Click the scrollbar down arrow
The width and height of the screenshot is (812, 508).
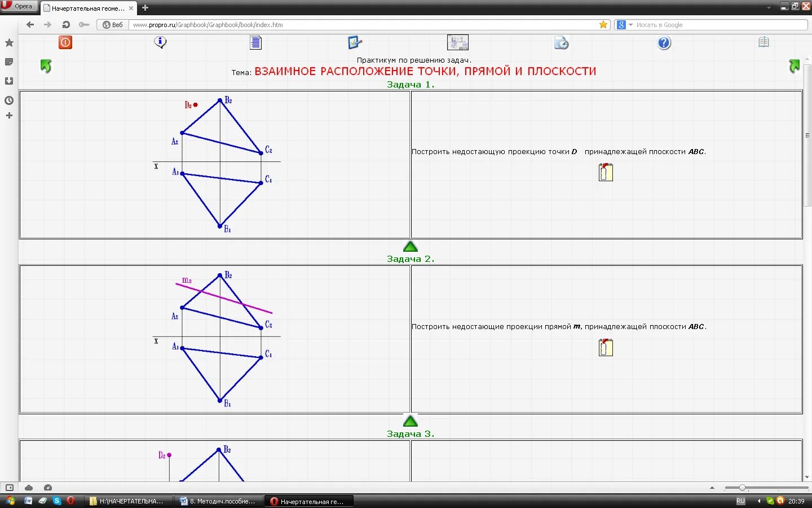coord(807,478)
